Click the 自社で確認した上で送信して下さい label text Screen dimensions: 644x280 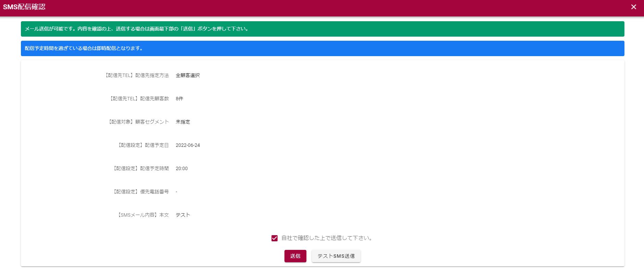click(x=327, y=238)
